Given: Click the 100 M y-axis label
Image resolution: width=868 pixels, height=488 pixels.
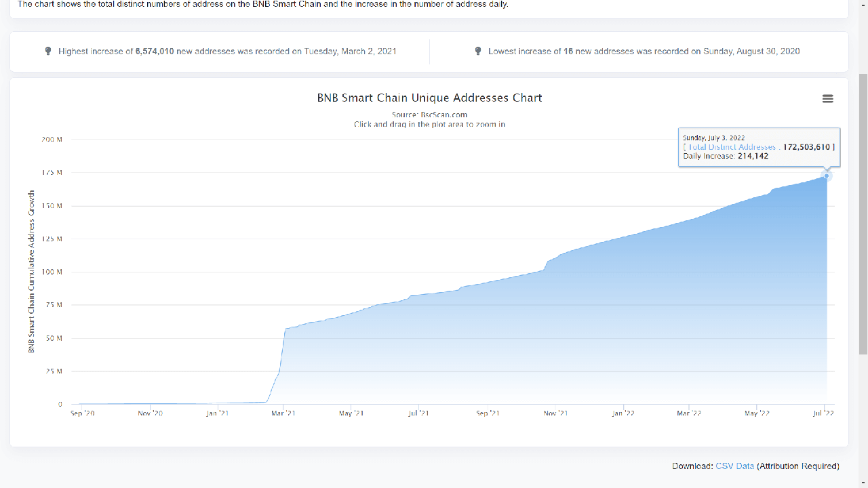Looking at the screenshot, I should (52, 272).
